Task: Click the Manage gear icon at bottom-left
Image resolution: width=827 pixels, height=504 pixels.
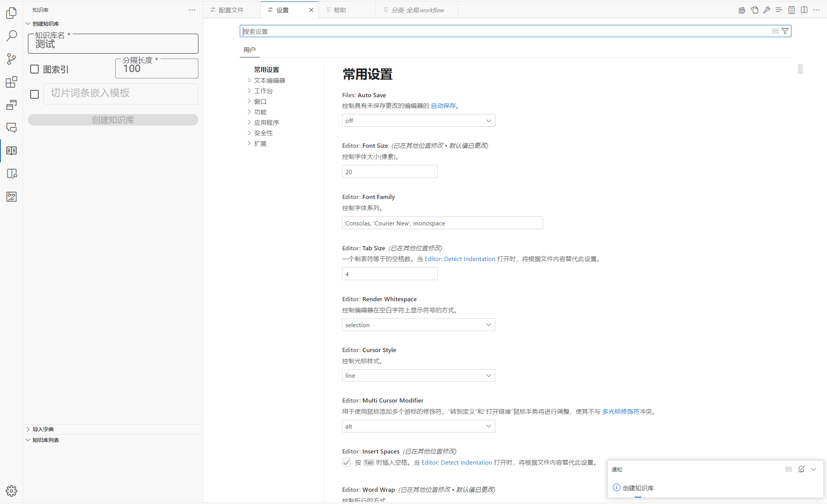Action: coord(11,491)
